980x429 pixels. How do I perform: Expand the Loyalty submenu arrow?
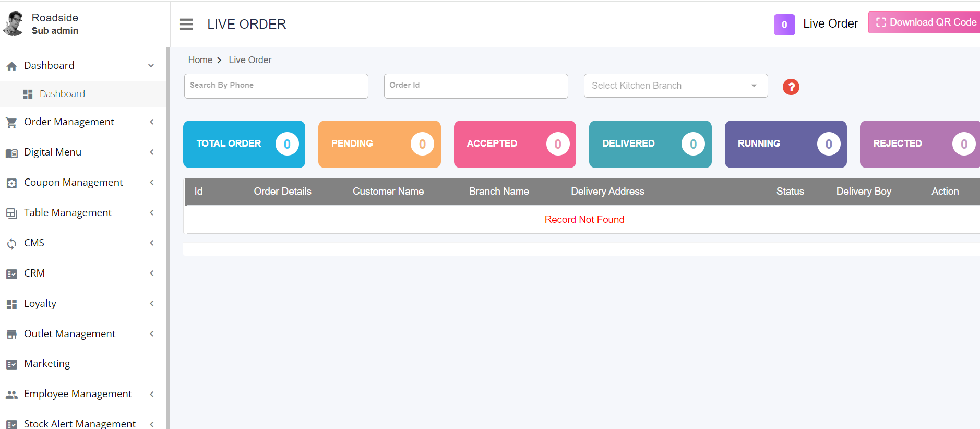[152, 303]
